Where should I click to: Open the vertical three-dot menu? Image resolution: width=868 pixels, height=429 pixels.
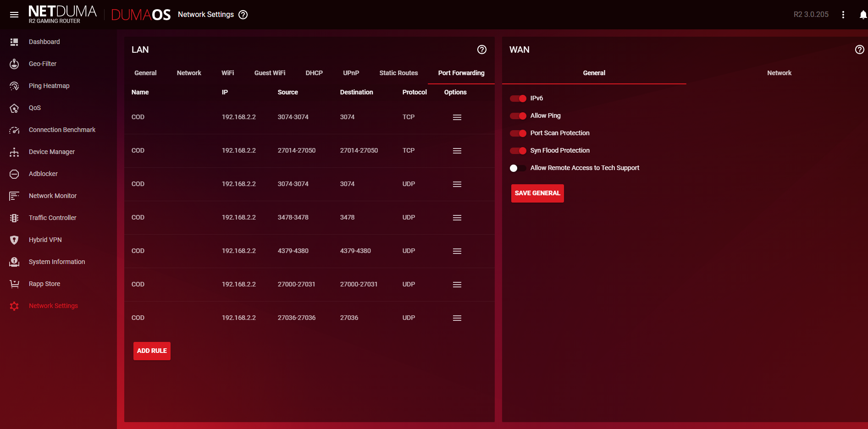(x=843, y=15)
